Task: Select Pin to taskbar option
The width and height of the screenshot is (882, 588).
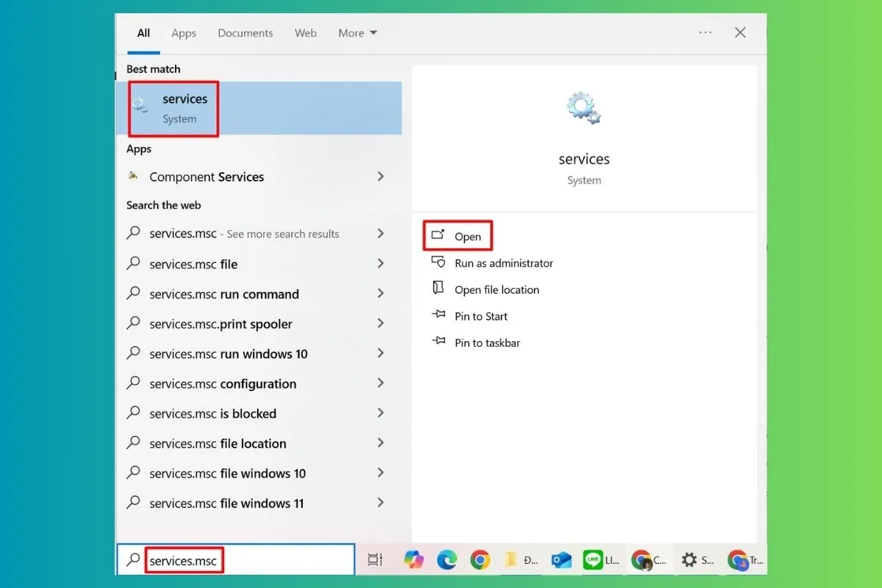Action: click(487, 343)
